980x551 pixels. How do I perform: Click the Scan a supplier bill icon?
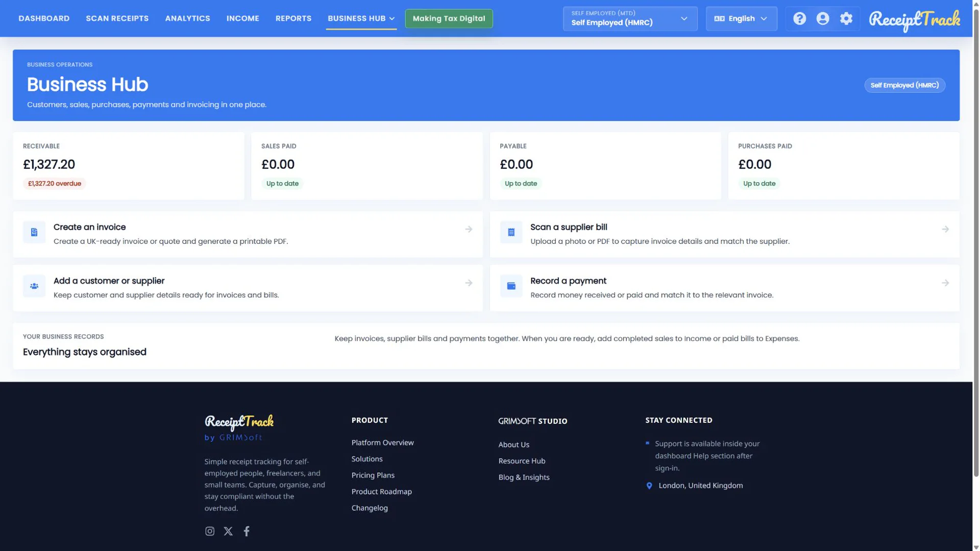511,232
